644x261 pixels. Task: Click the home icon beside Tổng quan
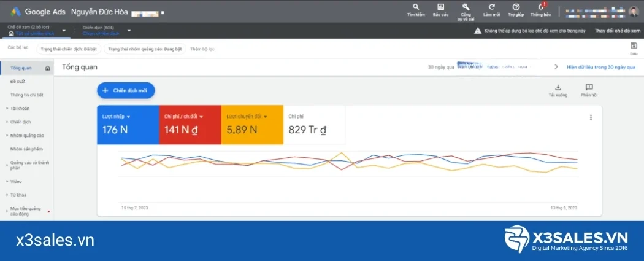click(48, 68)
